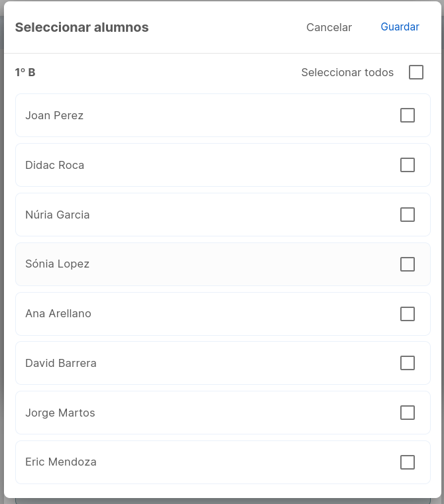Check the box next to David Barrera
This screenshot has width=444, height=504.
[x=408, y=363]
